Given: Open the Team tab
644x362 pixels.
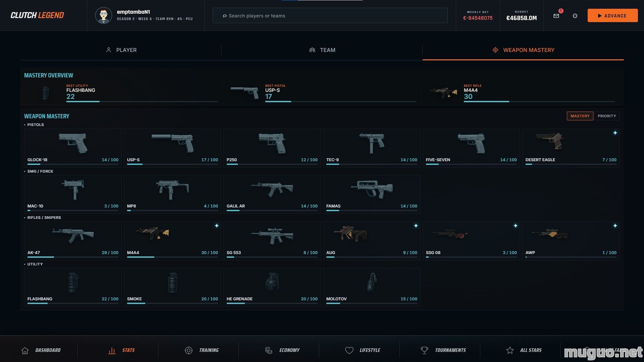Looking at the screenshot, I should (x=322, y=50).
